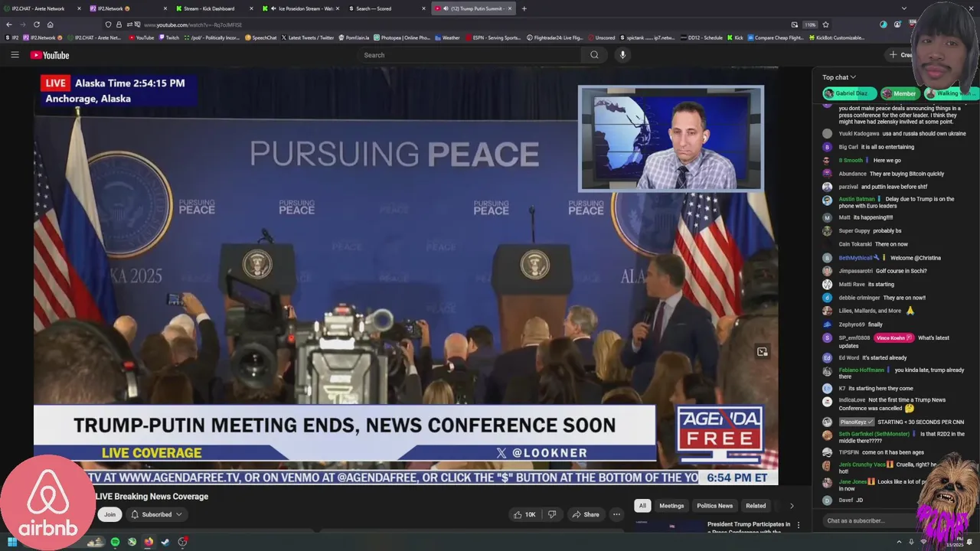Click the Join membership button

109,514
